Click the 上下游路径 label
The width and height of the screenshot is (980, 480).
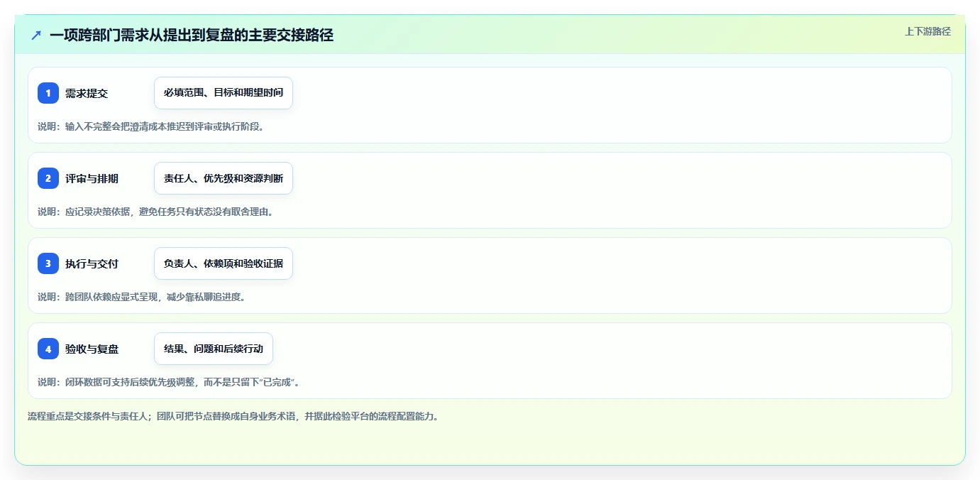927,31
